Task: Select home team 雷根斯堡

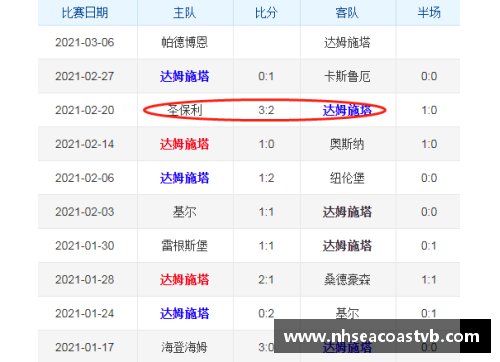Action: coord(184,246)
